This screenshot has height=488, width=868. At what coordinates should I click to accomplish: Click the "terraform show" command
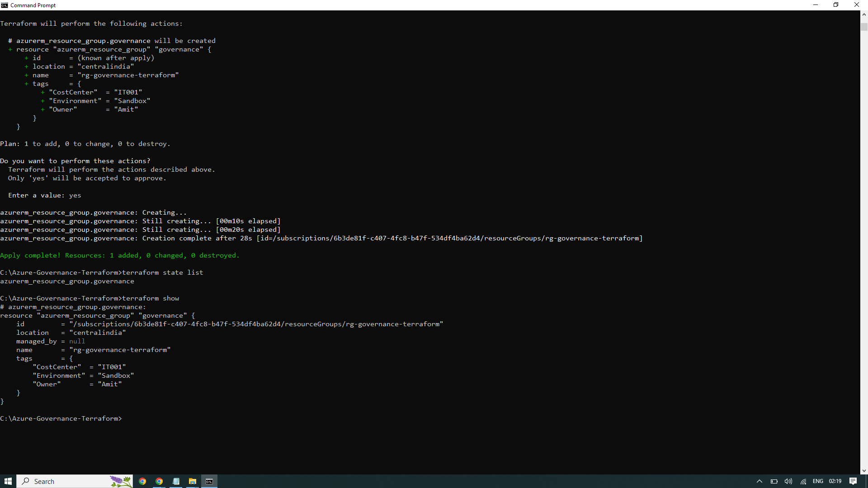(x=151, y=298)
